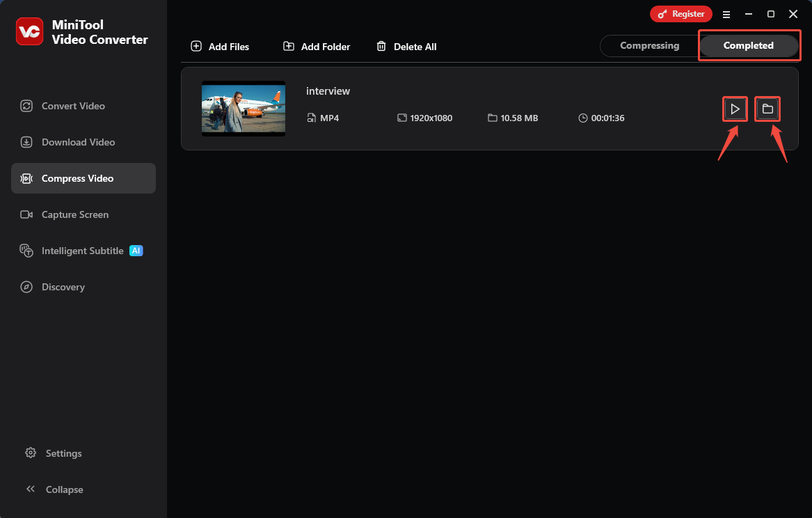Select the Convert Video sidebar icon
The image size is (812, 518).
26,106
